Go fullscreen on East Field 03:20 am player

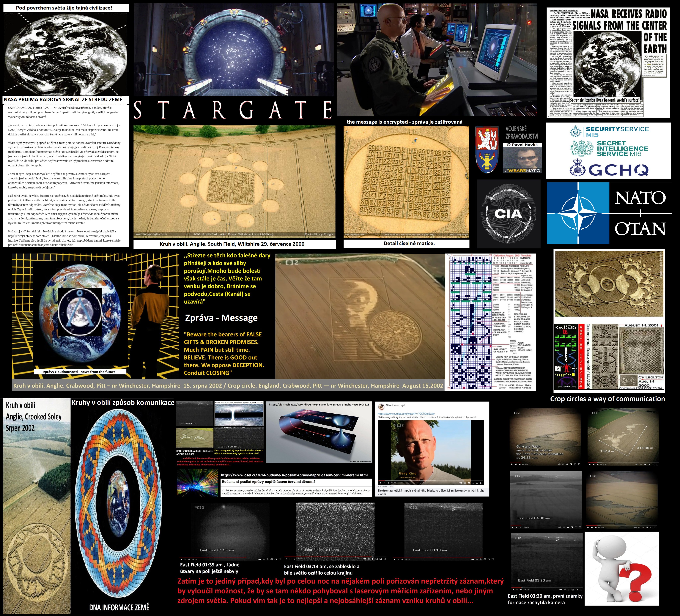click(581, 590)
